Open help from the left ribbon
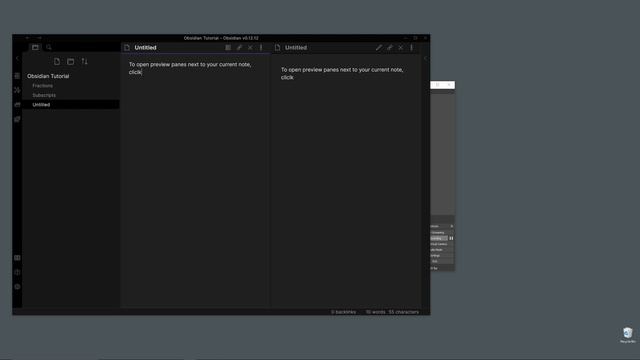This screenshot has width=640, height=360. [17, 272]
